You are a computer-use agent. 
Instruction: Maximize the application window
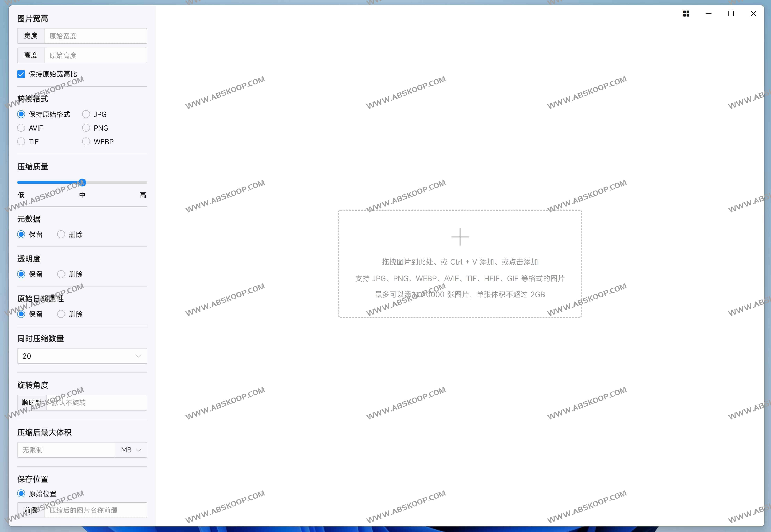[x=731, y=14]
